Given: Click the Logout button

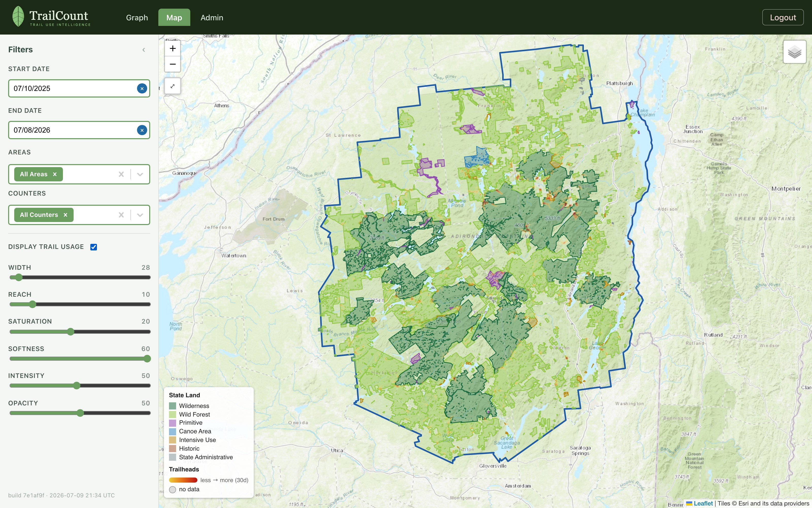Looking at the screenshot, I should (783, 18).
